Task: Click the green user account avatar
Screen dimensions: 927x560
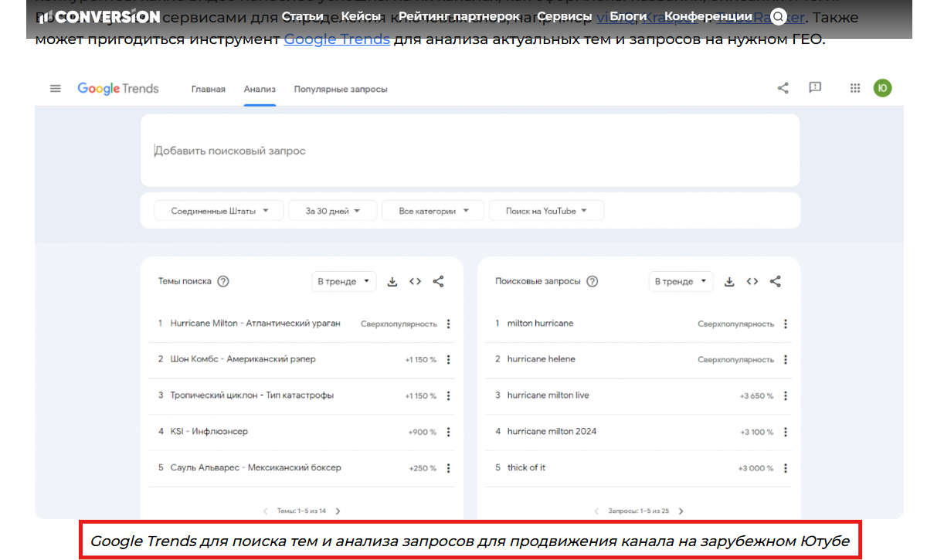Action: click(882, 88)
